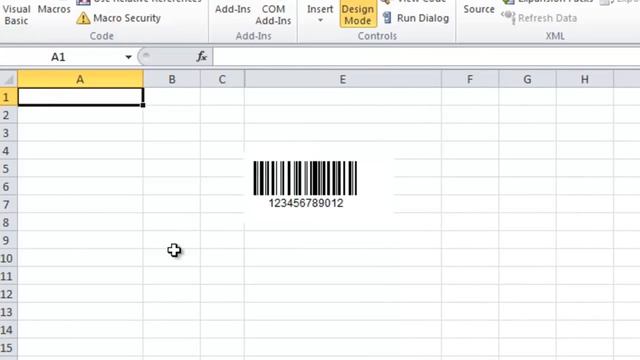Select column C header
The height and width of the screenshot is (360, 640).
(222, 79)
